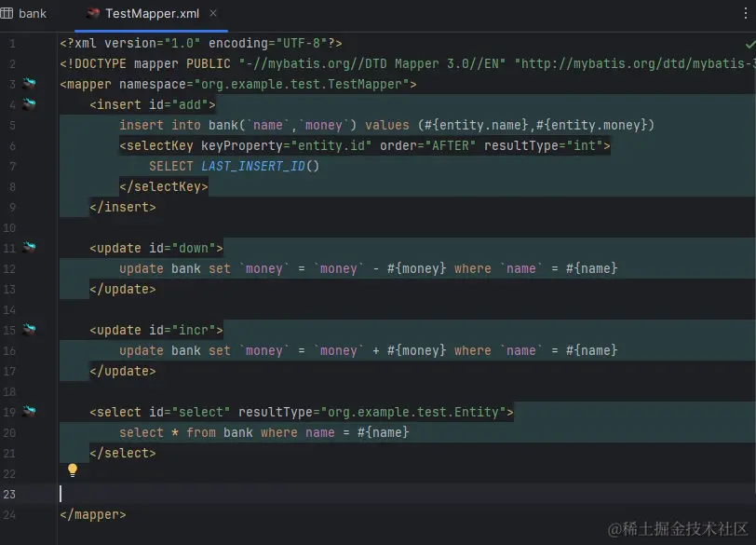This screenshot has width=756, height=545.
Task: Click the xml version declaration on line 1
Action: [x=201, y=44]
